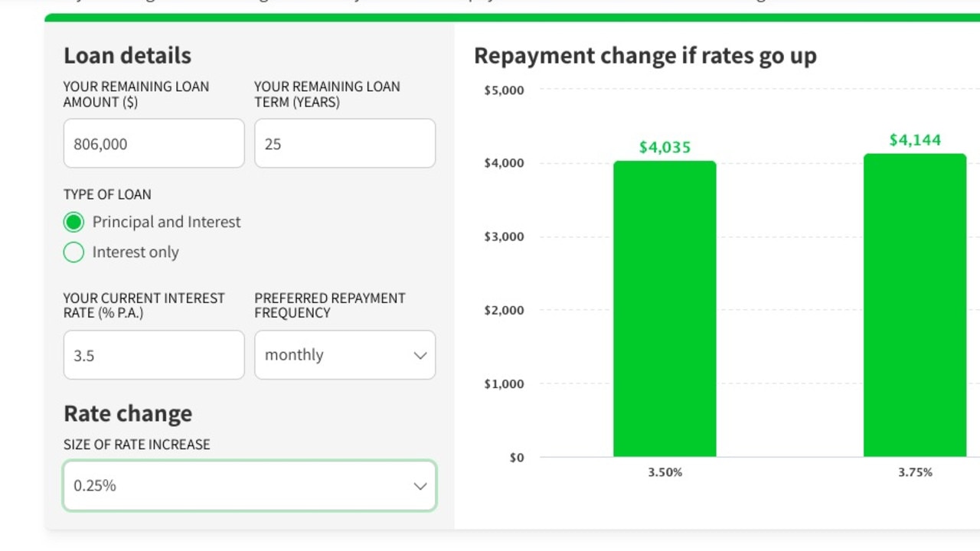Click the $4,144 bar value label
The image size is (980, 551).
pyautogui.click(x=915, y=140)
